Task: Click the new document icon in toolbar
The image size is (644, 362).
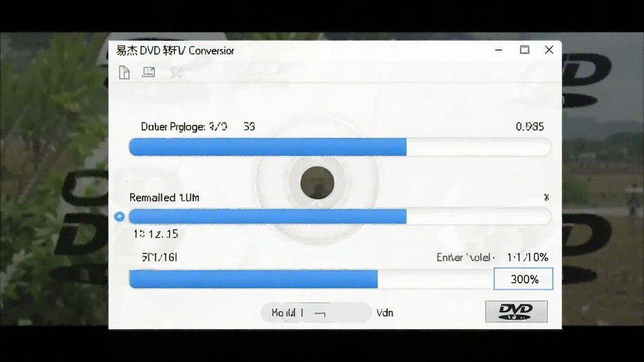Action: coord(124,73)
